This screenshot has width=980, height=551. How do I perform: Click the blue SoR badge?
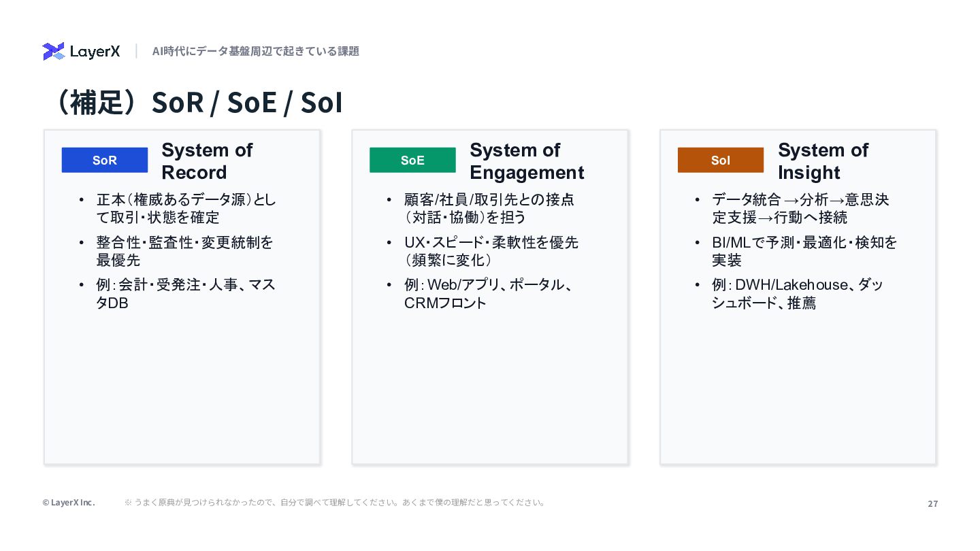[105, 160]
